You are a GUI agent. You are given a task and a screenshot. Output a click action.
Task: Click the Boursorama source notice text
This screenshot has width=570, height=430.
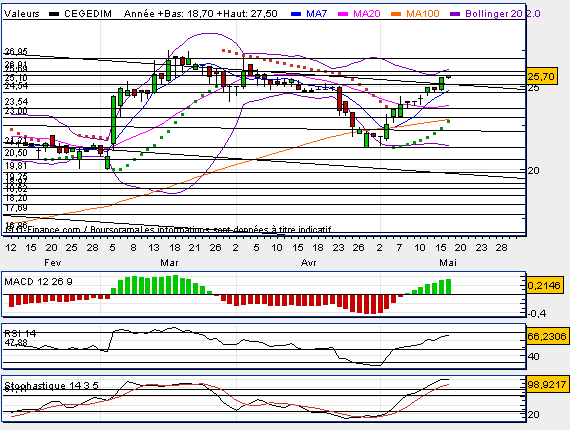tap(167, 229)
